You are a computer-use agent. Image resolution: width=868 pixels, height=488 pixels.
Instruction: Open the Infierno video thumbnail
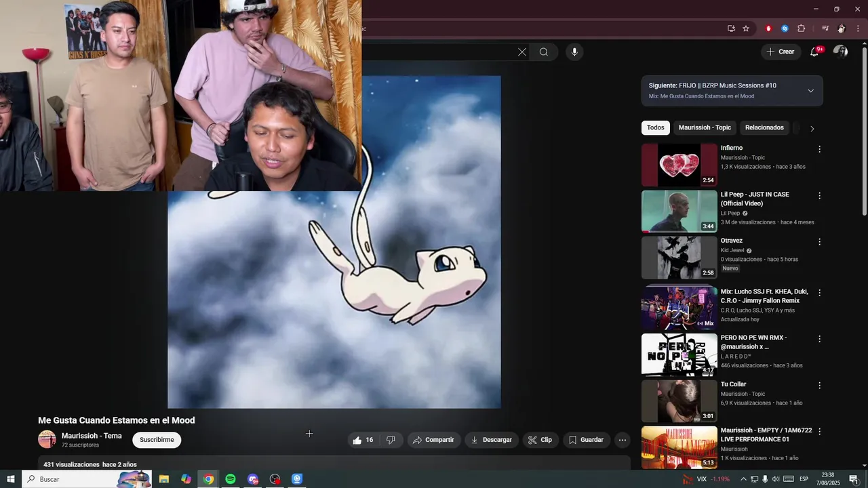679,165
